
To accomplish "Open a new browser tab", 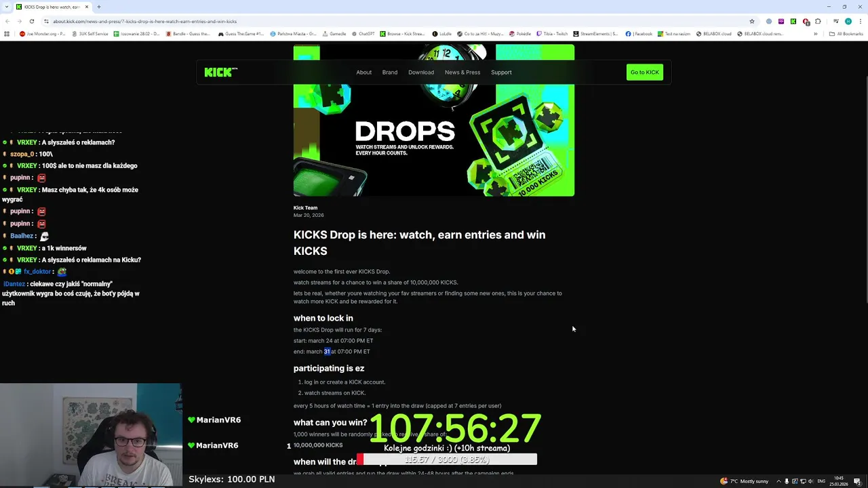I will point(99,7).
